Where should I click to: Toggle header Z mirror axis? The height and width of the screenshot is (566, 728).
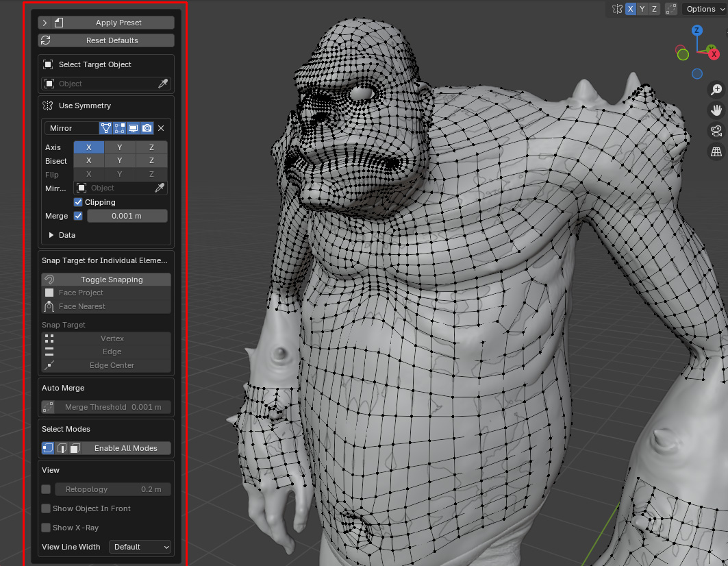point(654,9)
